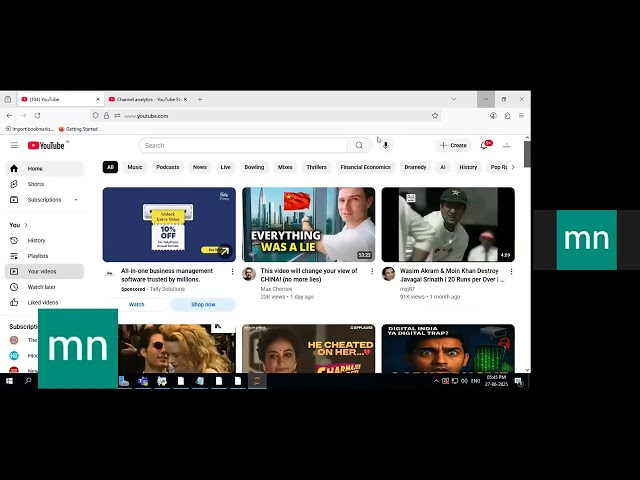The image size is (640, 480).
Task: Open the Firefox application menu
Action: (x=521, y=116)
